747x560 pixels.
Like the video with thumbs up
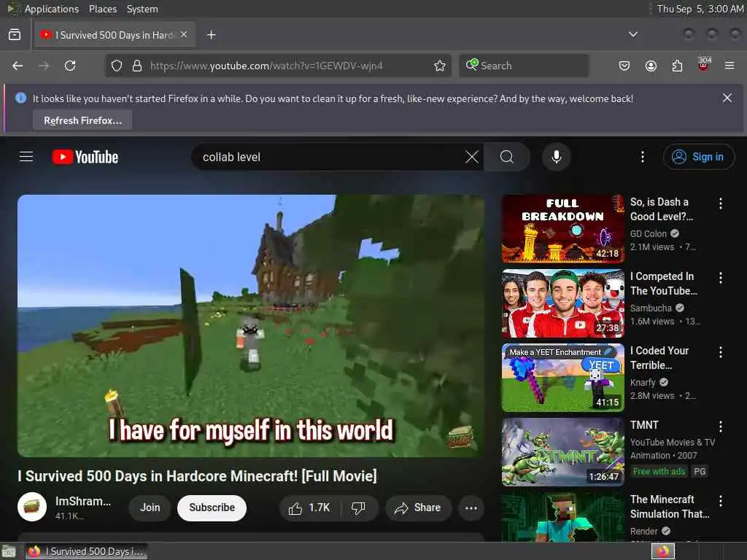(x=309, y=507)
